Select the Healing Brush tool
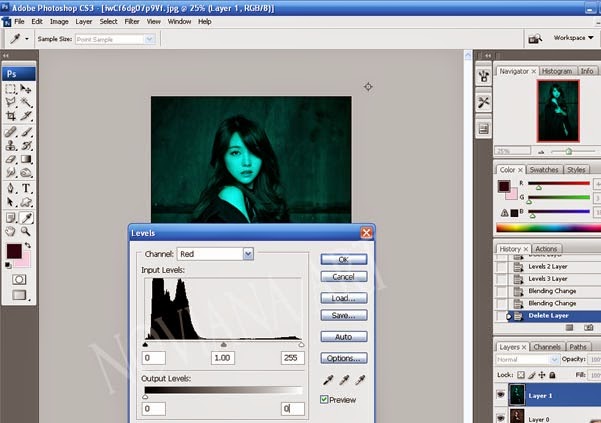The width and height of the screenshot is (601, 423). [x=10, y=132]
